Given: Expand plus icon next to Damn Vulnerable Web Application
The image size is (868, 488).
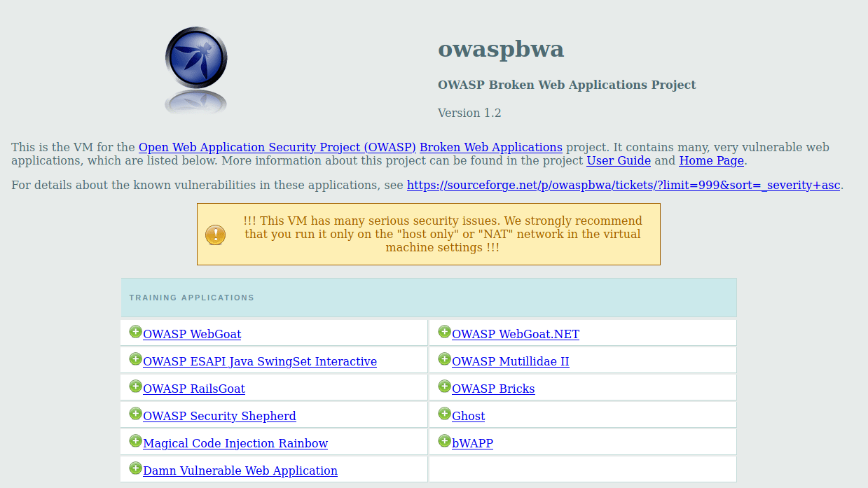Looking at the screenshot, I should coord(135,468).
